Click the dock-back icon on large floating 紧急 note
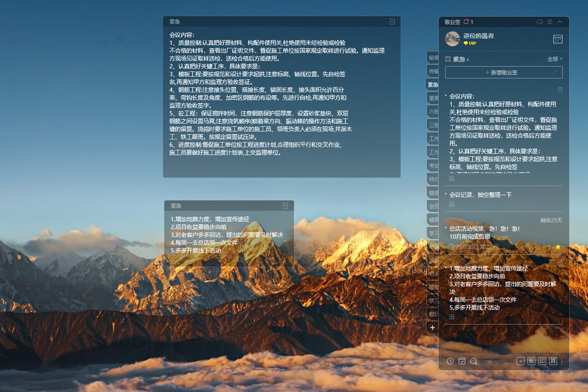This screenshot has width=588, height=392. coord(392,21)
